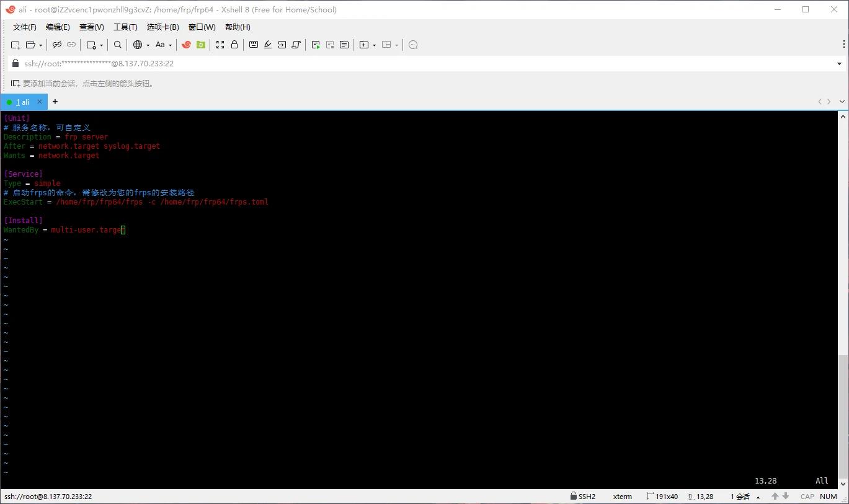Click the New Session icon in toolbar
Image resolution: width=849 pixels, height=504 pixels.
16,45
